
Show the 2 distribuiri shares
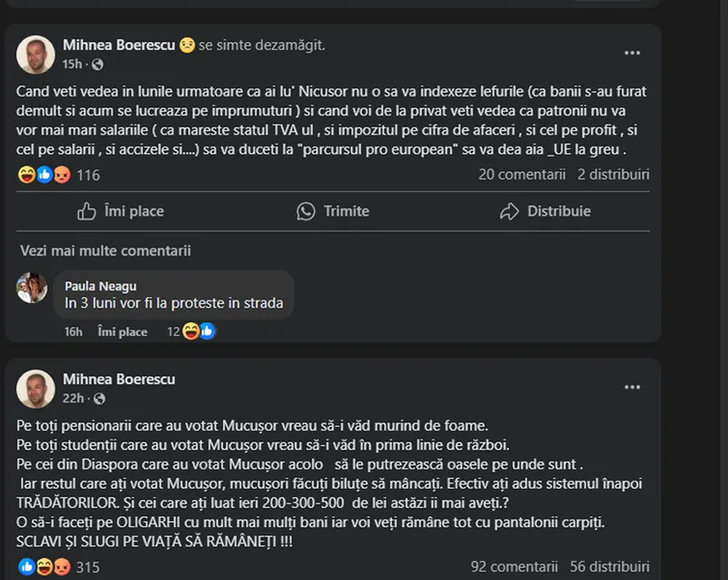pyautogui.click(x=613, y=174)
